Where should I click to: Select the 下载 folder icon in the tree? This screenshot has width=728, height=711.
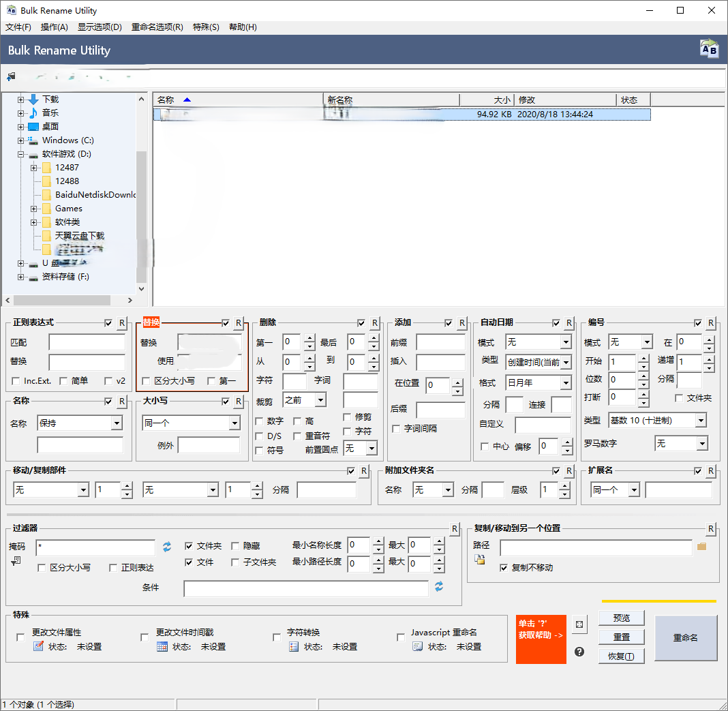coord(33,100)
